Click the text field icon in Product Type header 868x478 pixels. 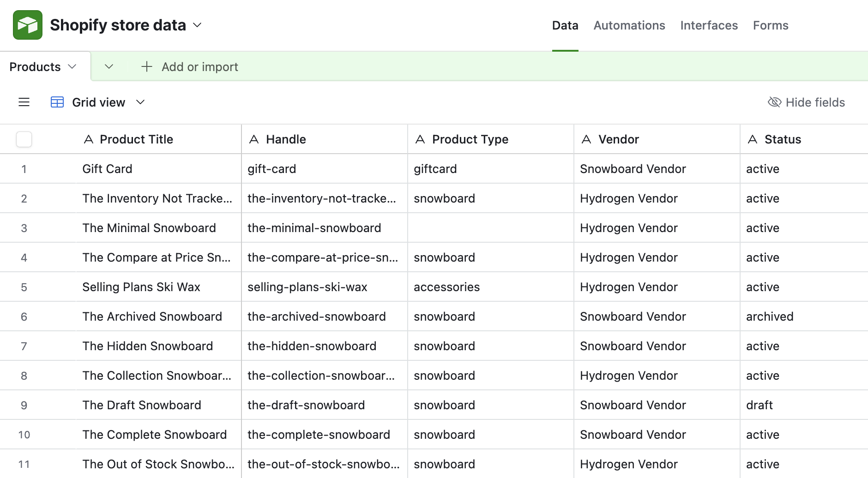pos(420,139)
